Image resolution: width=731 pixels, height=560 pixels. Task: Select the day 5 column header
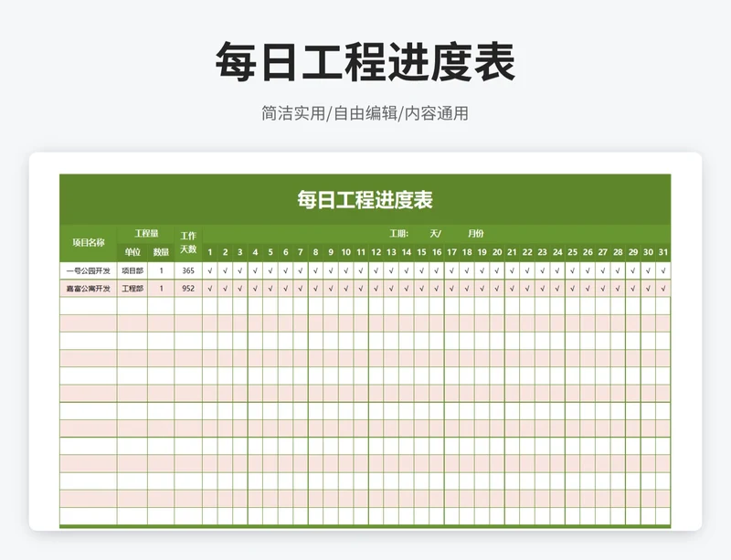pyautogui.click(x=270, y=252)
